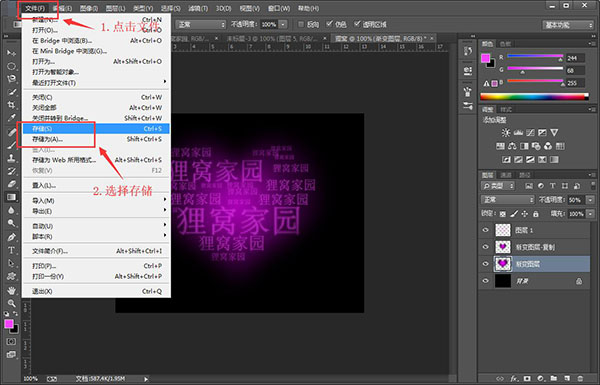
Task: Choose 打开(O)... in the File menu
Action: pos(96,30)
